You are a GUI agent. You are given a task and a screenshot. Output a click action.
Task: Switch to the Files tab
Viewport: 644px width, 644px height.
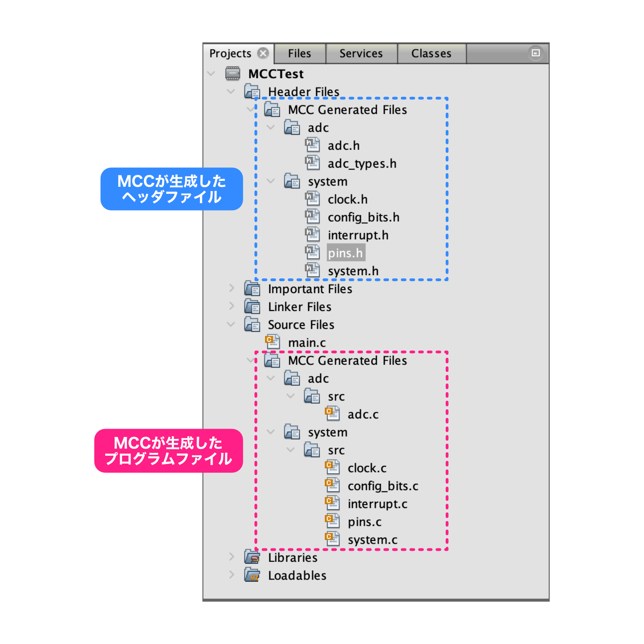[x=299, y=54]
